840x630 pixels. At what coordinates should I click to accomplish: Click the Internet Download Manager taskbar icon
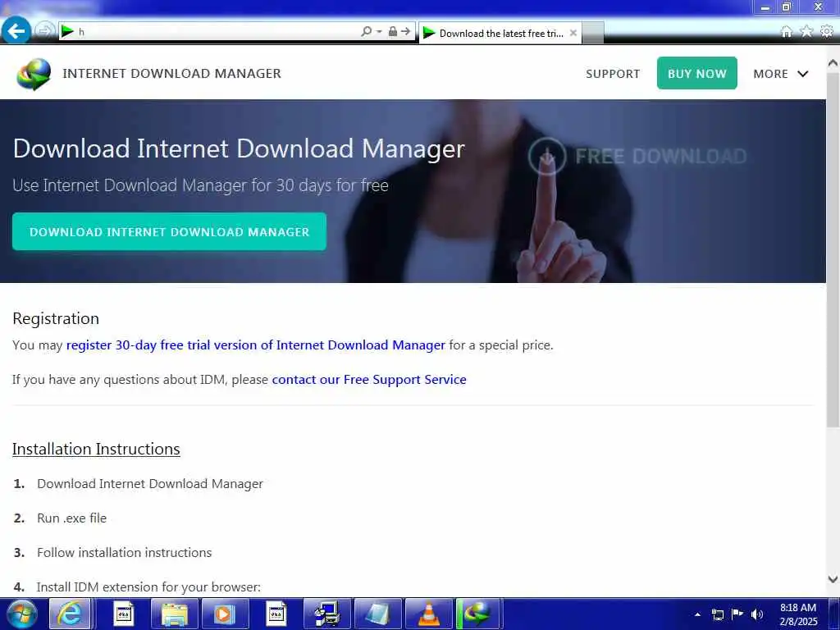[478, 614]
